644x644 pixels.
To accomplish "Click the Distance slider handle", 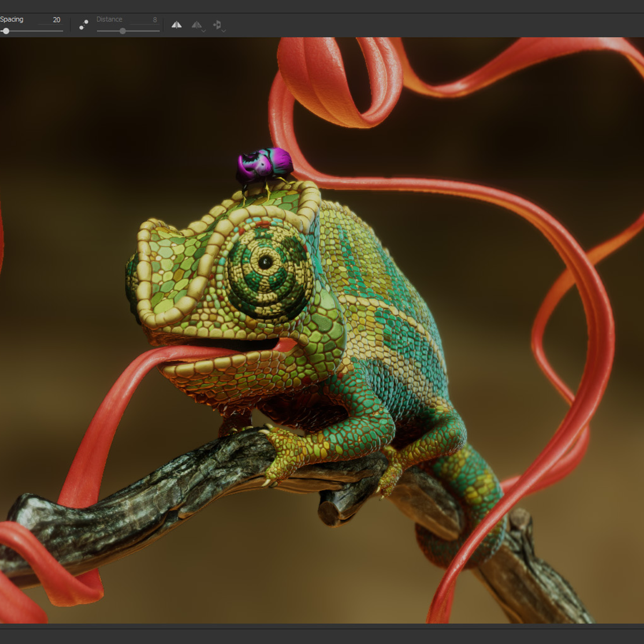I will [122, 31].
